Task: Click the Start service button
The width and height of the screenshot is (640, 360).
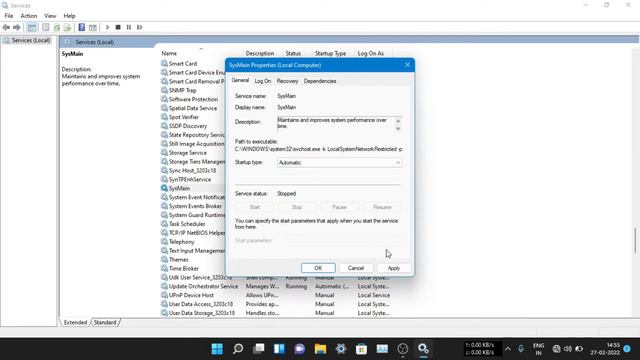Action: 254,207
